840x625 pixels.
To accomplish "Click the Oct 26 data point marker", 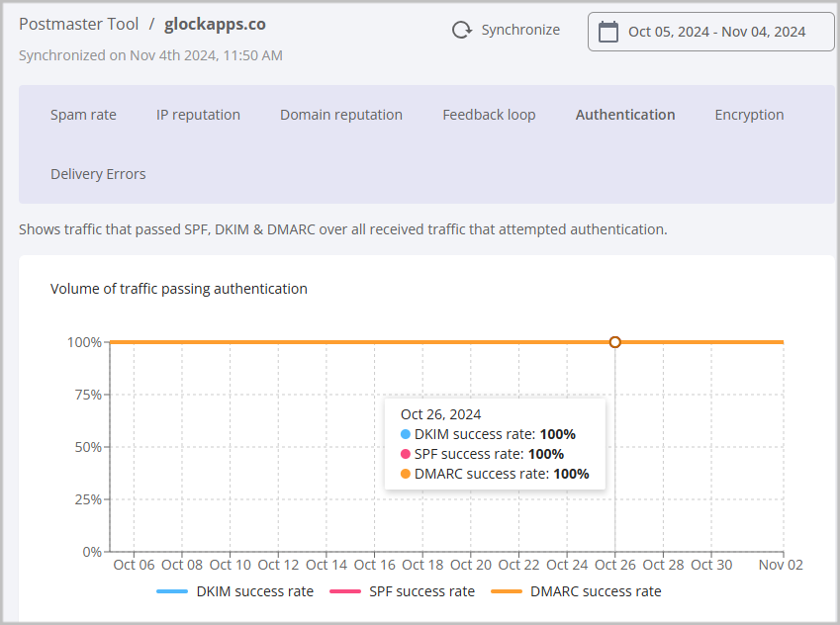I will tap(615, 342).
